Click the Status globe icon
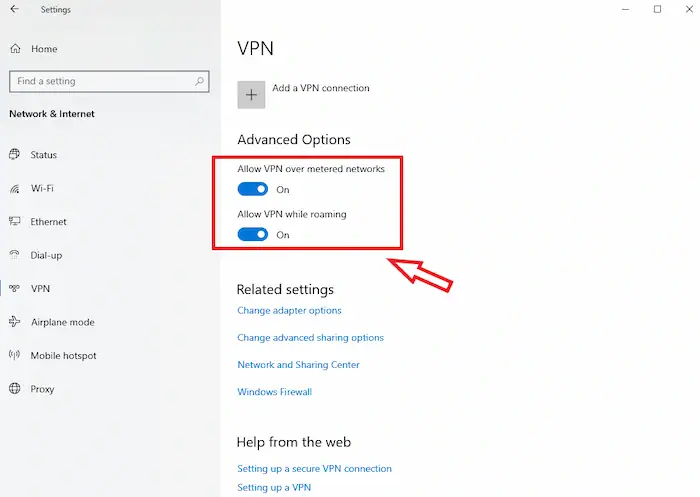 15,155
